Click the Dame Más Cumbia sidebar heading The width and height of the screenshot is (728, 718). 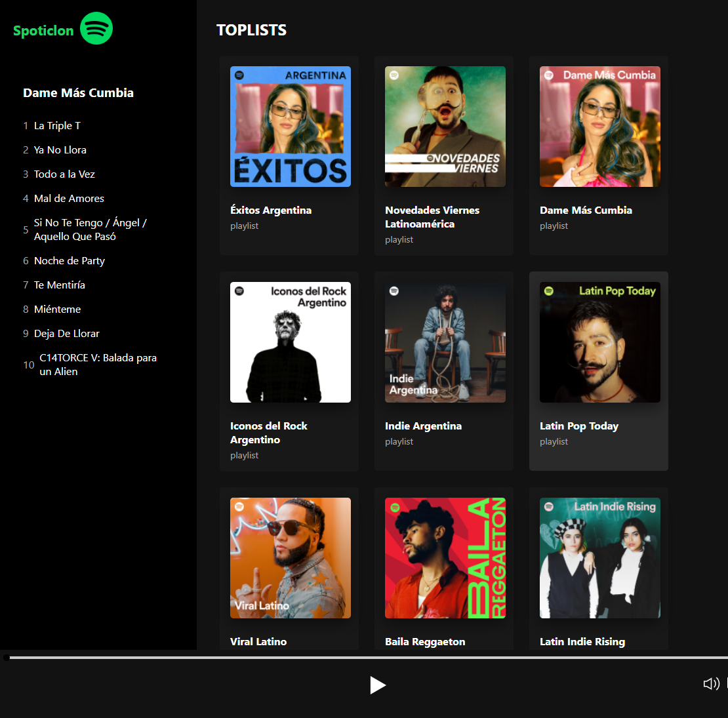(x=79, y=93)
